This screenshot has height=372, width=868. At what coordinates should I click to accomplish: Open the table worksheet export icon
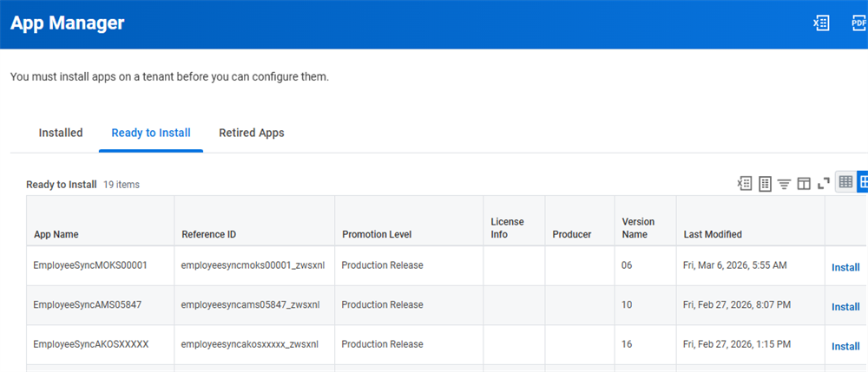click(765, 184)
